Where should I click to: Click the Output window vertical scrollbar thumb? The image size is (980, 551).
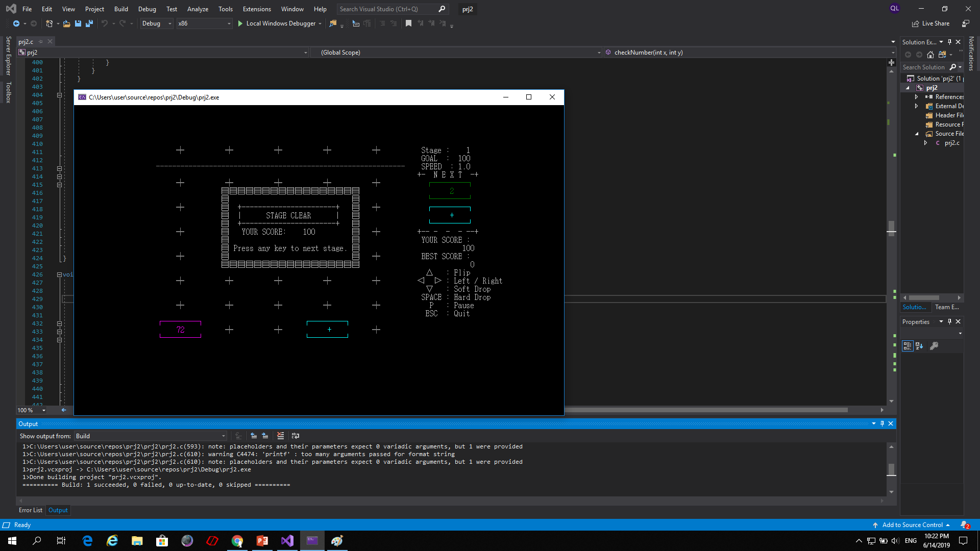[891, 469]
